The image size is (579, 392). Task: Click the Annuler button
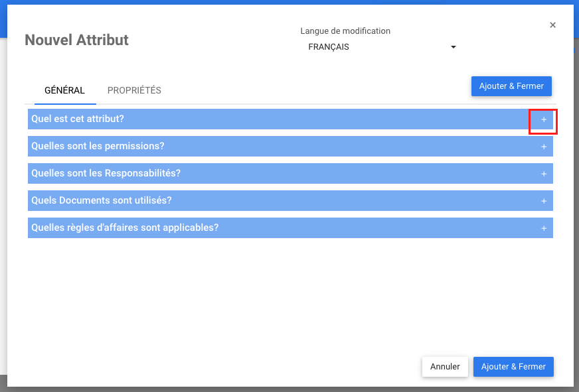(x=445, y=367)
